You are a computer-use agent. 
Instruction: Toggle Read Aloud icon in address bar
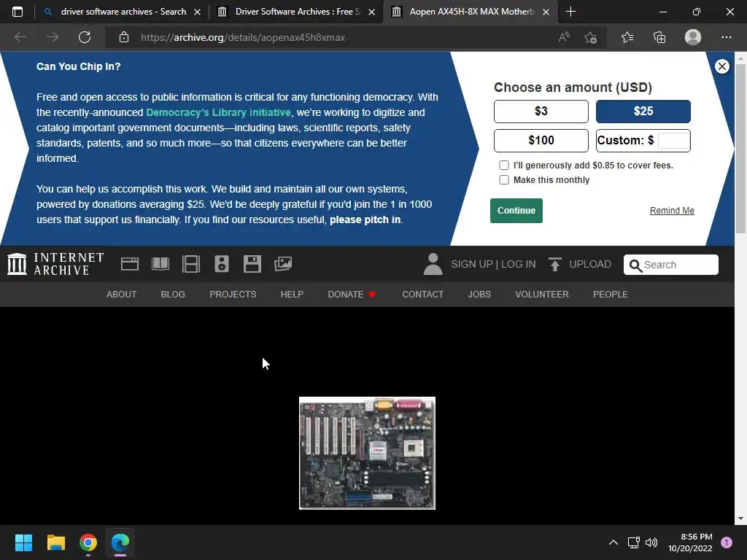coord(564,37)
